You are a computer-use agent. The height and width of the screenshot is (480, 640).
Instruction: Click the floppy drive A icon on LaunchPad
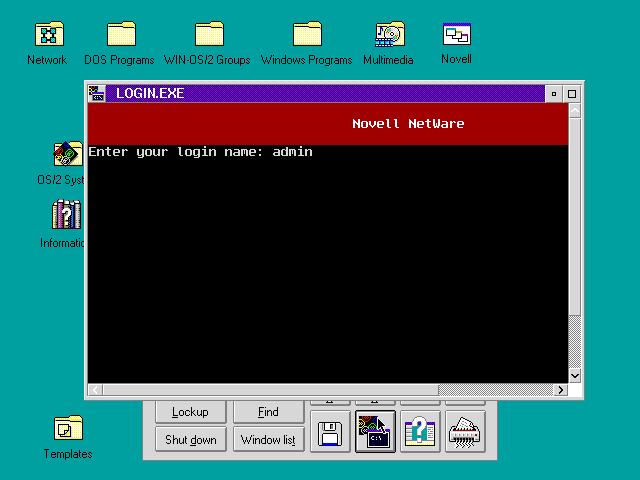click(330, 431)
